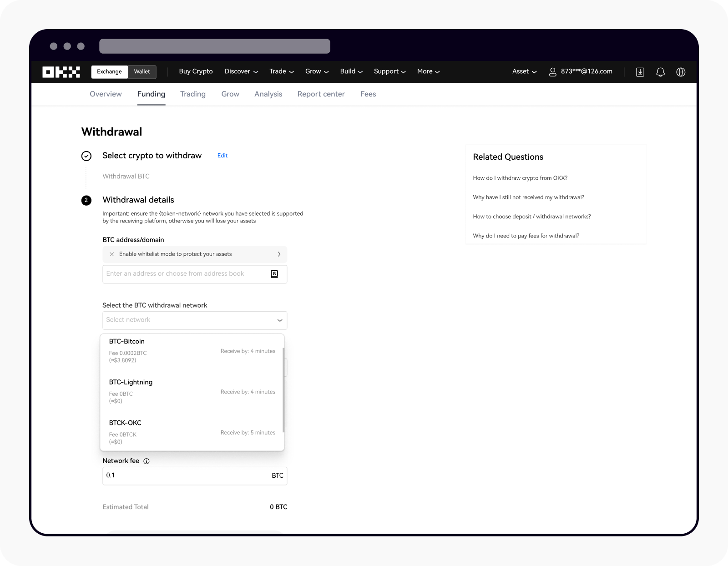Open 'Why have I still not received my withdrawal?'

coord(529,197)
